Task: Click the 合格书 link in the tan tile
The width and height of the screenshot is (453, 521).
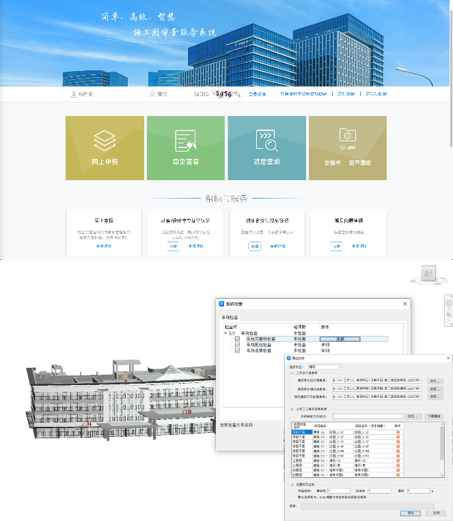Action: (x=332, y=163)
